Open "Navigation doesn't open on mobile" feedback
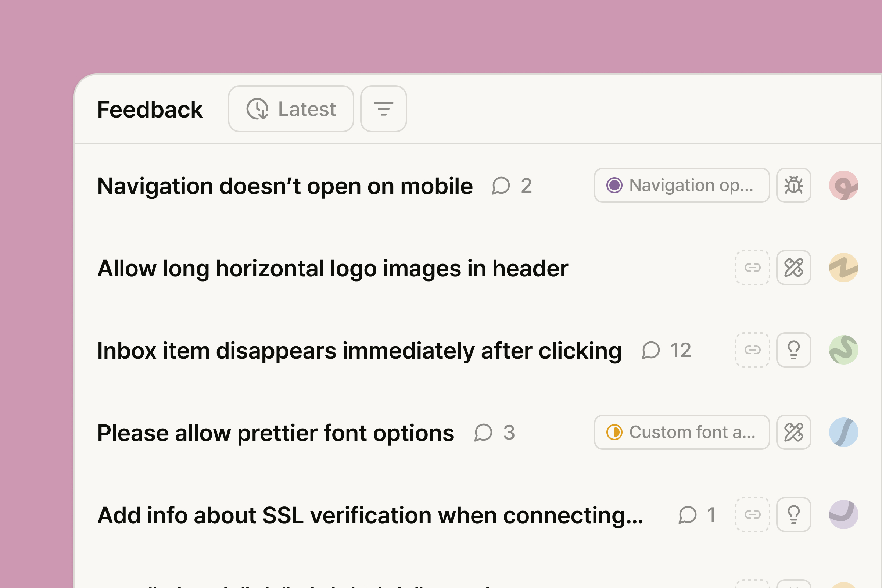Viewport: 882px width, 588px height. (285, 186)
